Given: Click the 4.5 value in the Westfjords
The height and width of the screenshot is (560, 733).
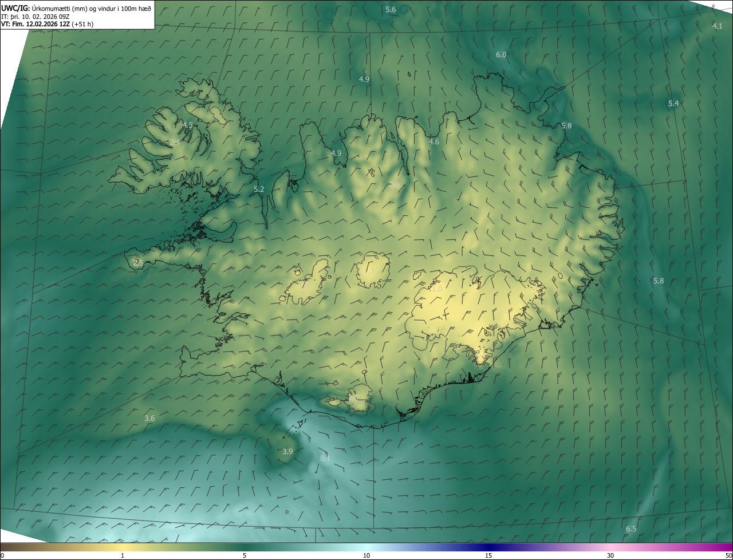Looking at the screenshot, I should pos(188,125).
